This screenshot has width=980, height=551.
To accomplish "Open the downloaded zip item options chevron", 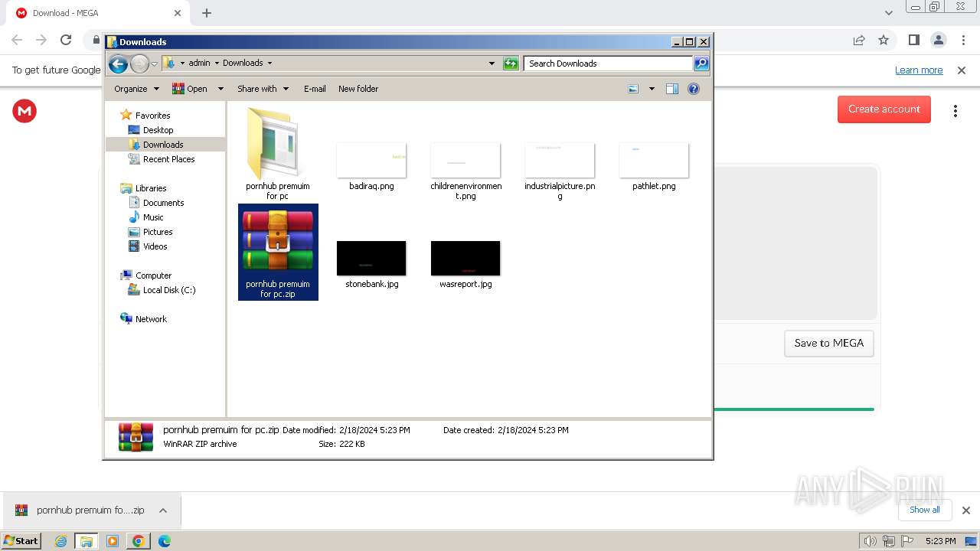I will click(163, 510).
